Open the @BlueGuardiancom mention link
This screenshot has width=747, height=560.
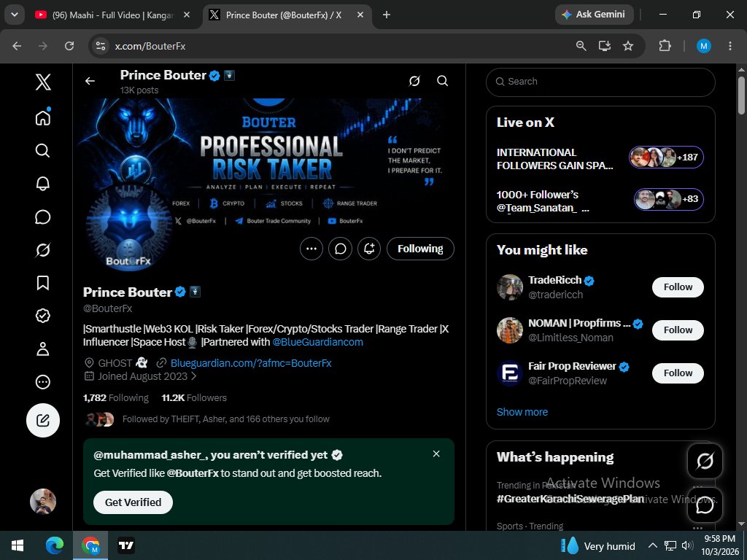[318, 342]
